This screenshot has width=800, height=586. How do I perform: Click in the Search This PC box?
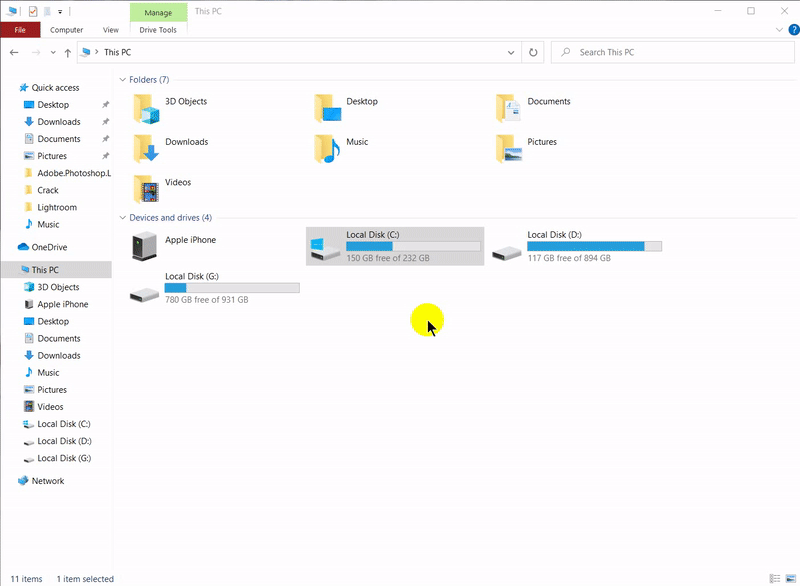click(x=672, y=53)
